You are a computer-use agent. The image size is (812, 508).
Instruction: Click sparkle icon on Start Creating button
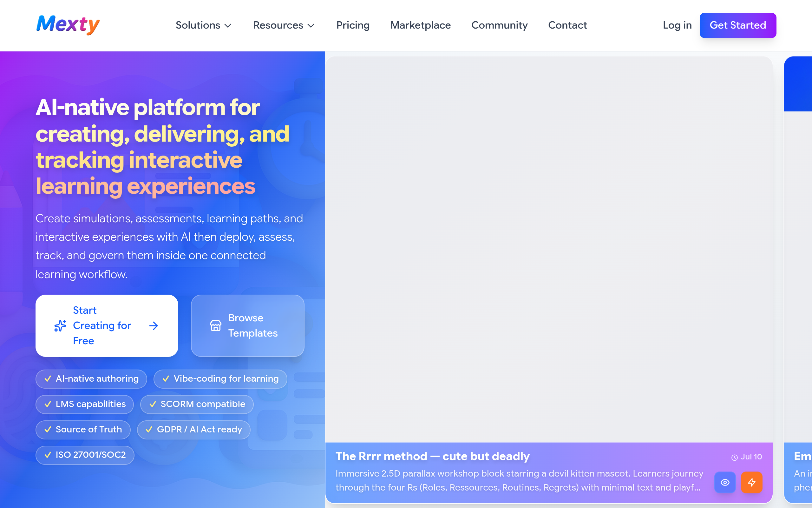click(60, 325)
